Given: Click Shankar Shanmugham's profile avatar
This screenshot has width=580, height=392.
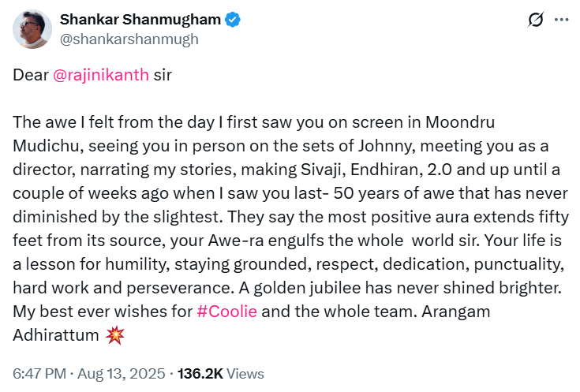Looking at the screenshot, I should 32,29.
